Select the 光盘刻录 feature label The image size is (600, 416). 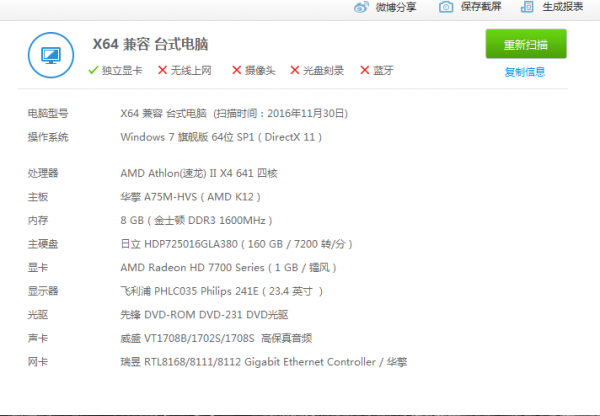[x=323, y=70]
